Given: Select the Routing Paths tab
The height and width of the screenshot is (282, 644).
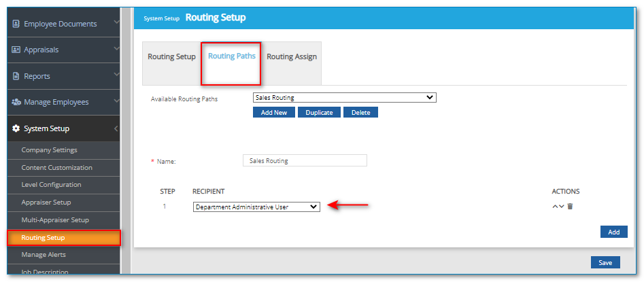Looking at the screenshot, I should 232,56.
